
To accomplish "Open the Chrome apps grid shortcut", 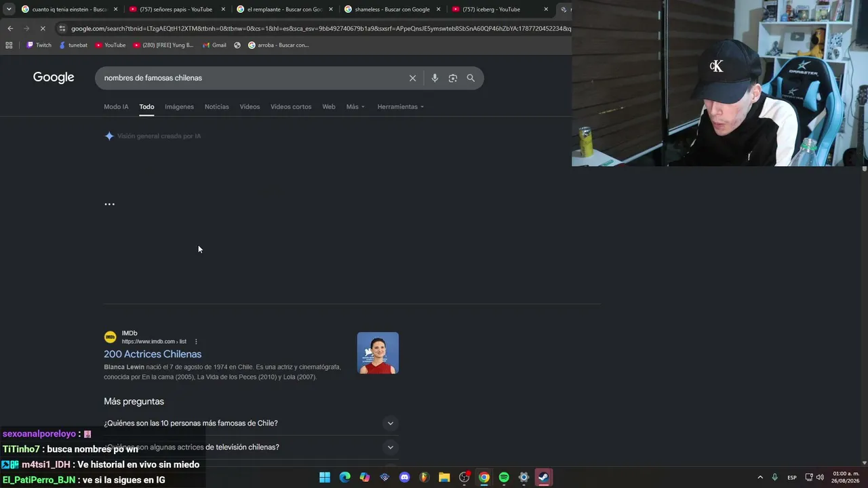I will coord(9,45).
